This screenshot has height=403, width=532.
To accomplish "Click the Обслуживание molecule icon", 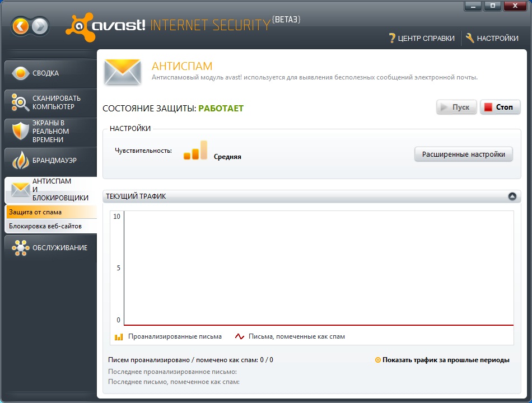I will point(20,247).
